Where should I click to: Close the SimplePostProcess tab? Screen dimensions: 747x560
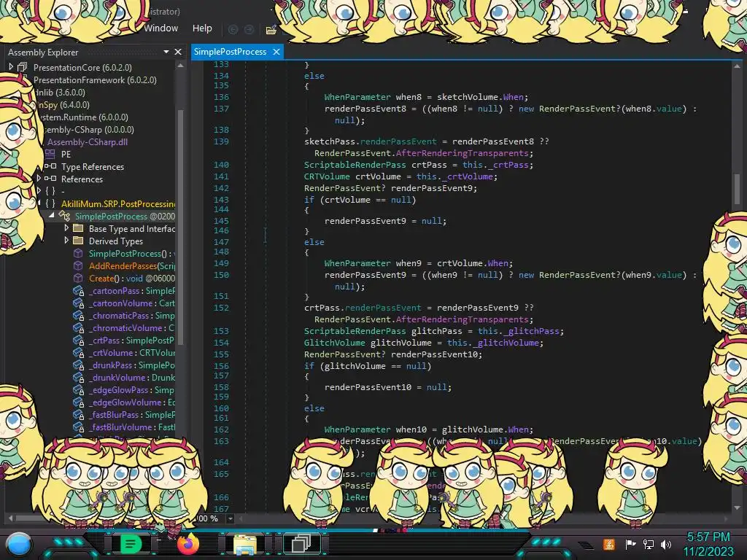[x=276, y=52]
